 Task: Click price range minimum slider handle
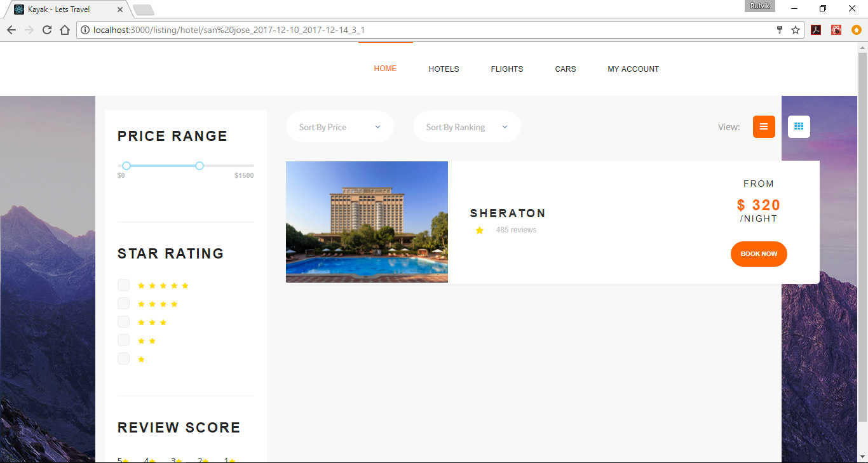[126, 166]
